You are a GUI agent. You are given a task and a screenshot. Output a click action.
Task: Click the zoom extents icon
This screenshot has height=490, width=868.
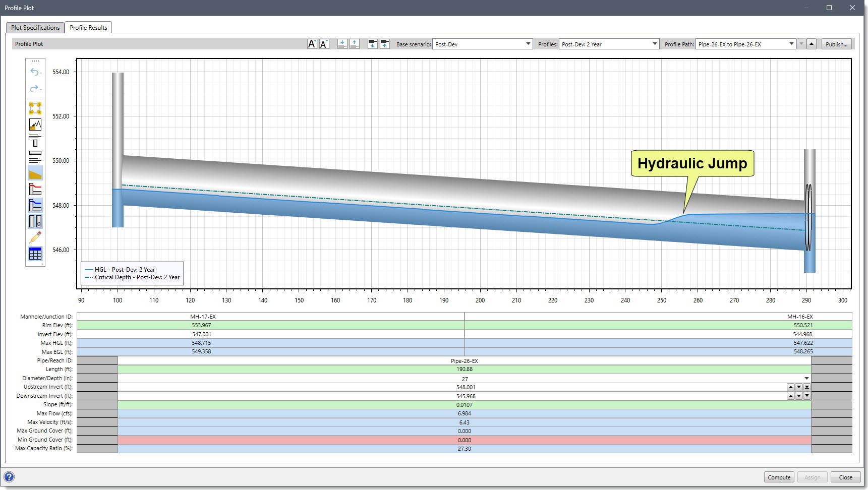(34, 107)
